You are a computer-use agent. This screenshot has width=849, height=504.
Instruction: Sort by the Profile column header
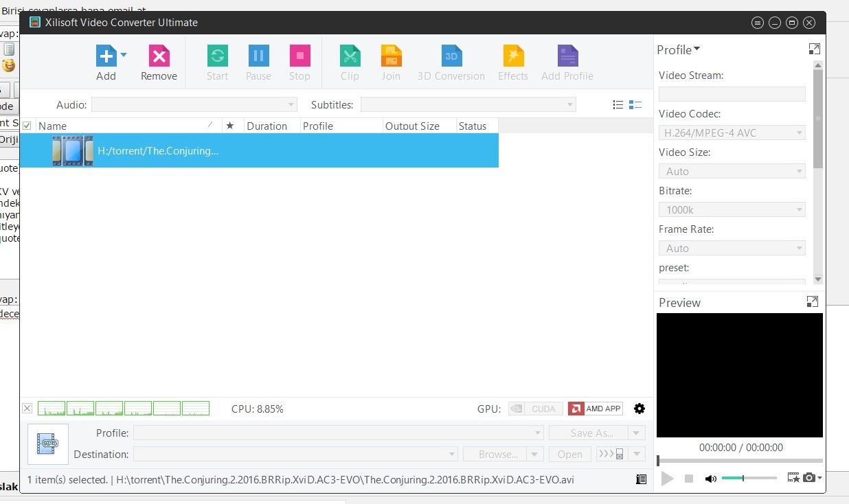coord(341,126)
